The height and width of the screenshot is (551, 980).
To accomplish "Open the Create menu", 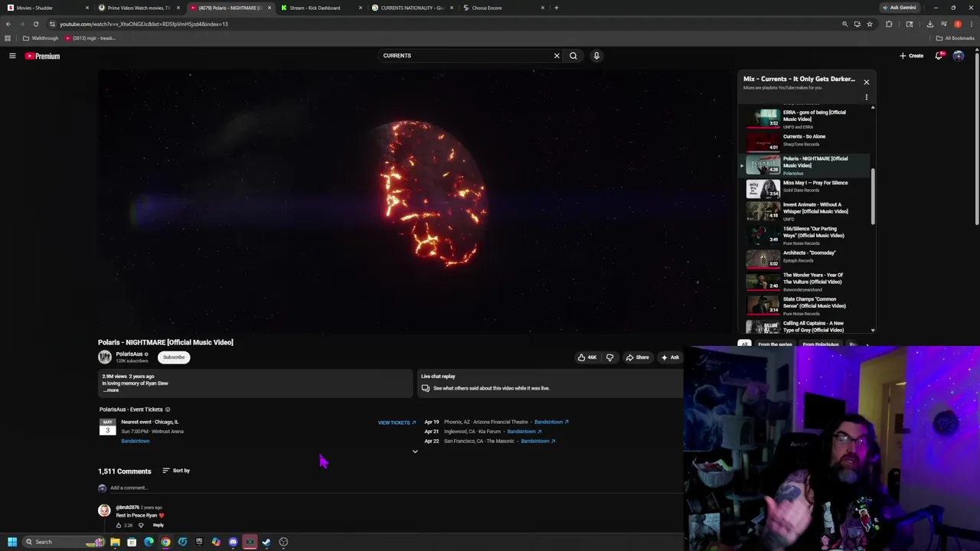I will pos(912,56).
